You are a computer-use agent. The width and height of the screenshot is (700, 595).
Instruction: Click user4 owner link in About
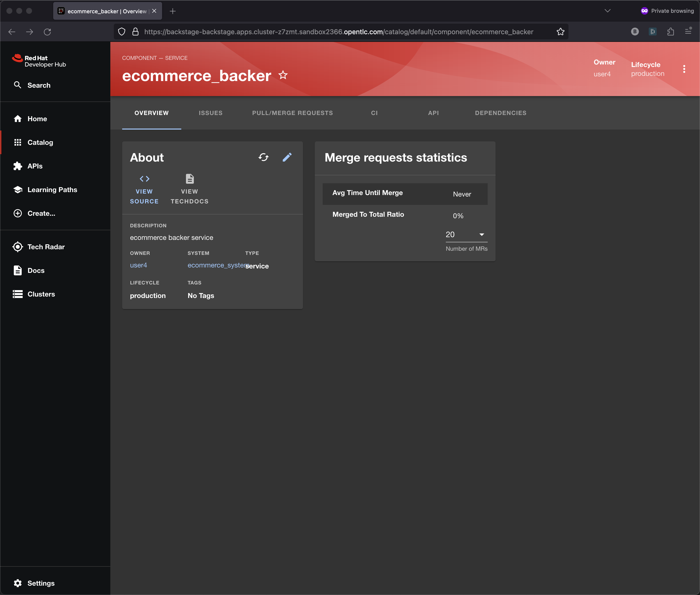[138, 265]
